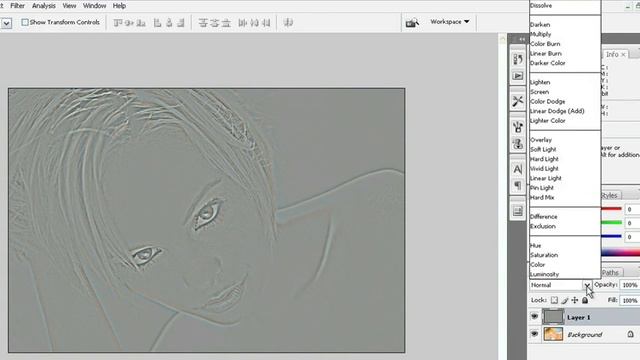Image resolution: width=640 pixels, height=360 pixels.
Task: Click Align Vertical Centers icon
Action: pos(130,23)
